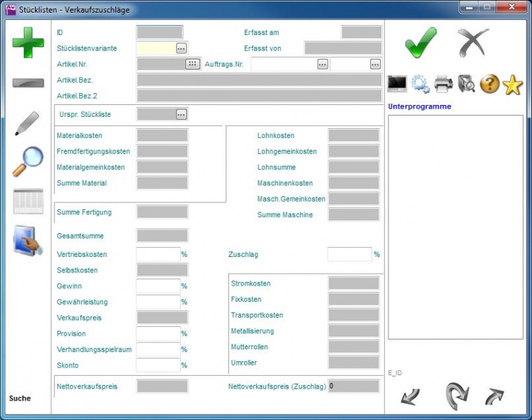Screen dimensions: 532x420
Task: Click the curved redo arrow at bottom right
Action: 456,396
